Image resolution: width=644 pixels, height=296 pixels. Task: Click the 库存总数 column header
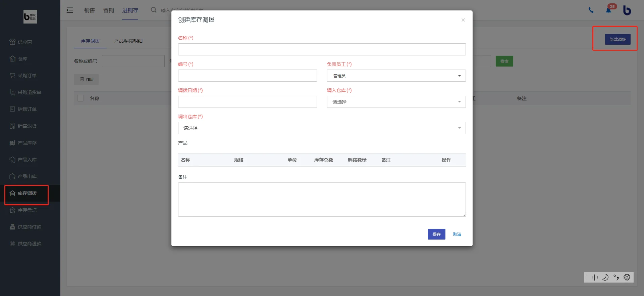point(324,160)
